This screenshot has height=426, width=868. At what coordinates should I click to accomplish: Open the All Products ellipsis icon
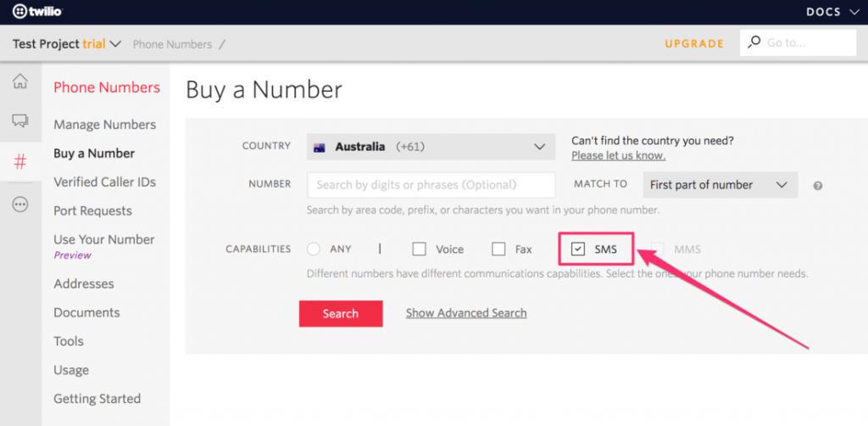point(20,205)
